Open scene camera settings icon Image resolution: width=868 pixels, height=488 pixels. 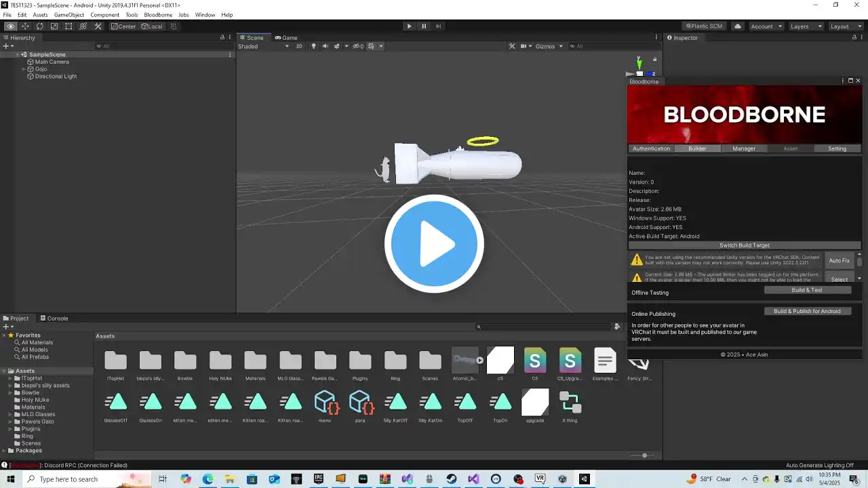525,46
